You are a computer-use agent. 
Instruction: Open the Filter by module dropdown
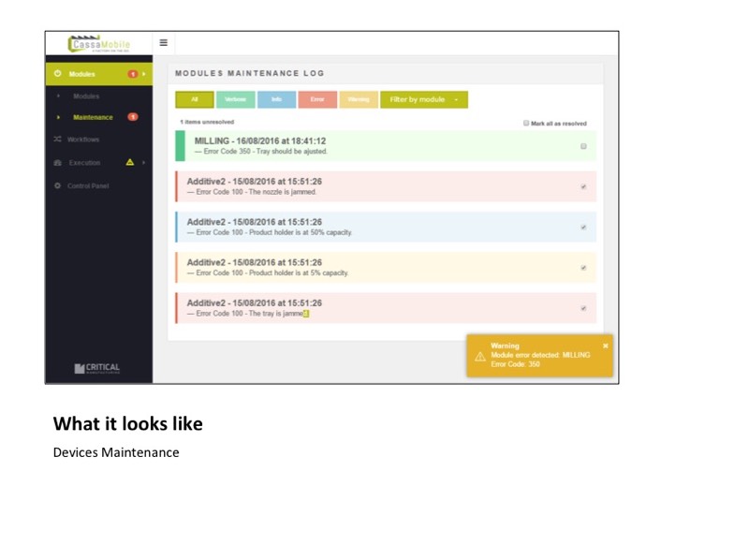(424, 99)
